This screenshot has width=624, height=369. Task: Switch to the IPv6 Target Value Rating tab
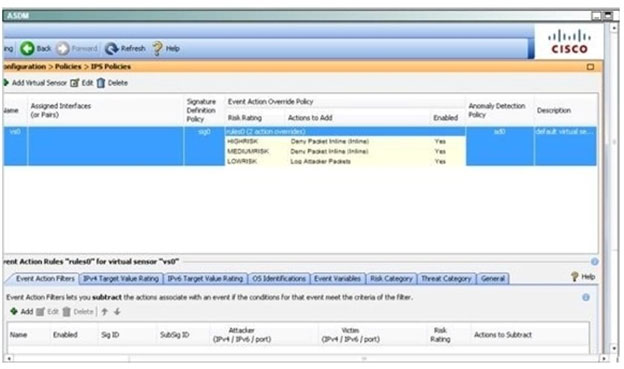[205, 279]
